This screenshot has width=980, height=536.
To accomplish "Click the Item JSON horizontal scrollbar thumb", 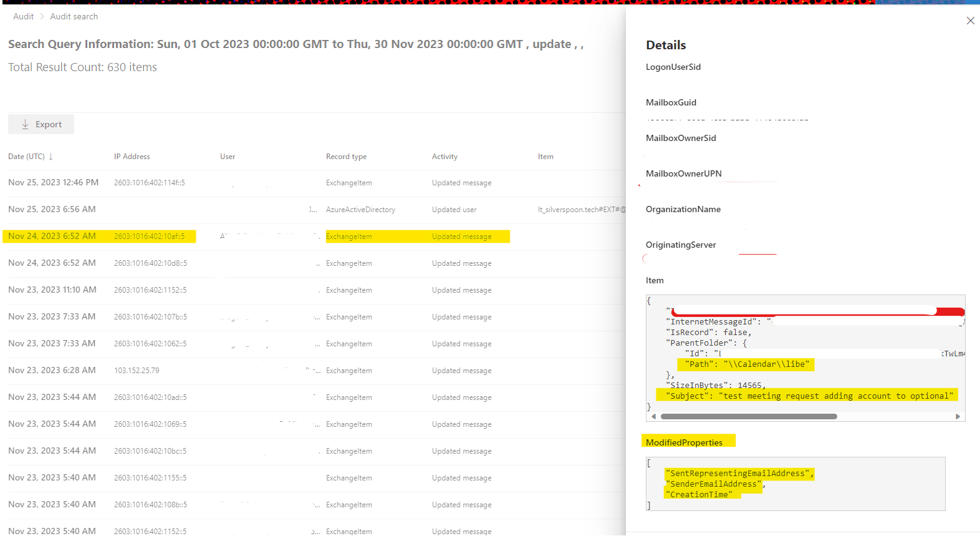I will pyautogui.click(x=749, y=416).
